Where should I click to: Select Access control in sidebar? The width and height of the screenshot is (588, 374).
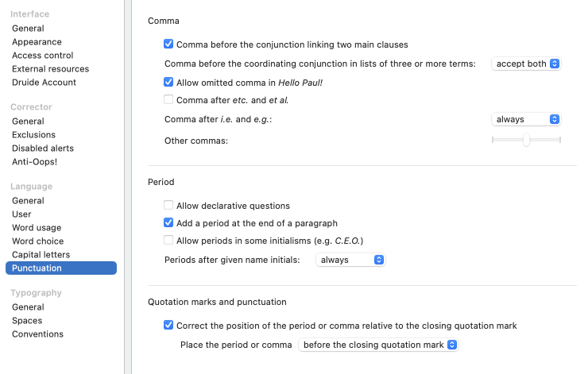click(x=42, y=56)
